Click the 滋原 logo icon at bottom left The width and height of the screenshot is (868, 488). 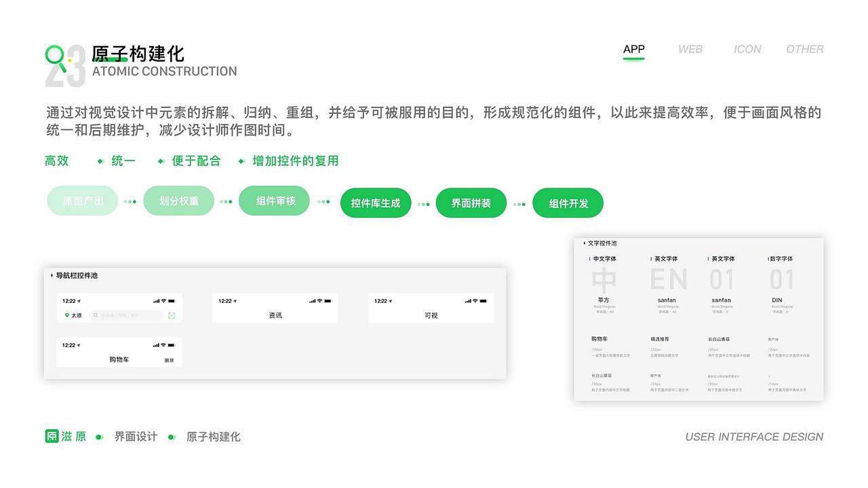(x=52, y=436)
